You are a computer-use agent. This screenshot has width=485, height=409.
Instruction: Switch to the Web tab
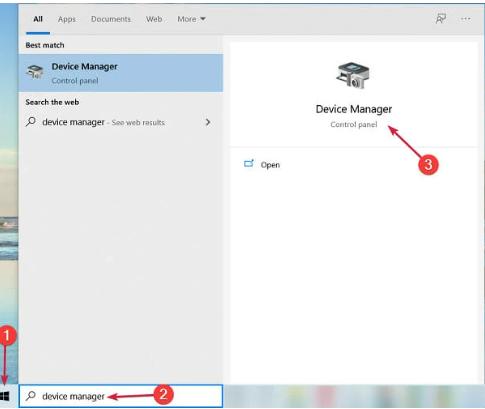click(154, 19)
